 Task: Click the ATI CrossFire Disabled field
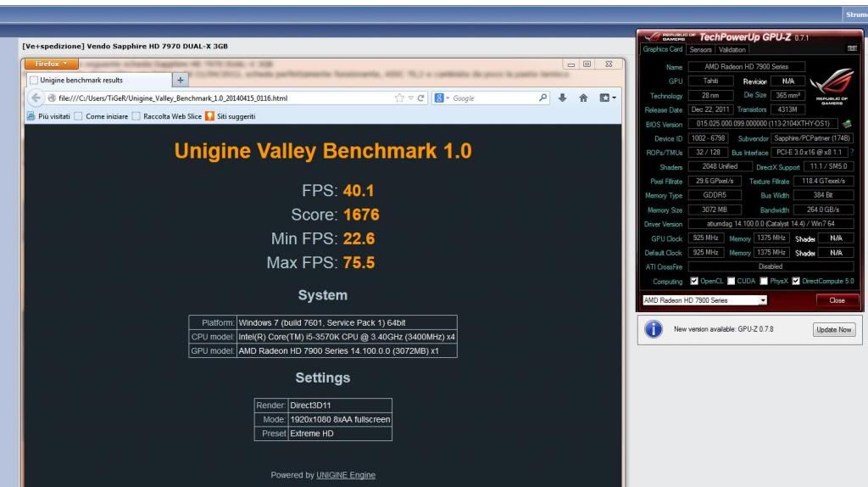[771, 266]
